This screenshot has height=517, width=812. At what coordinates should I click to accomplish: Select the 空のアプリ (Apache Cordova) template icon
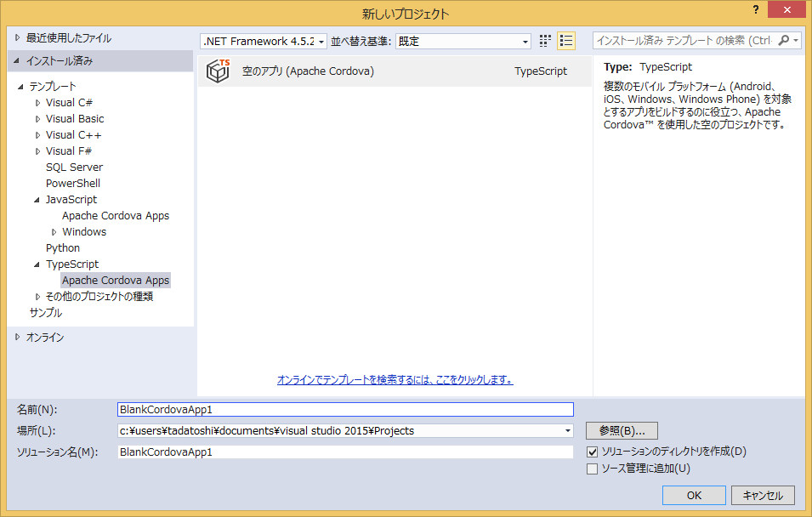pos(218,71)
